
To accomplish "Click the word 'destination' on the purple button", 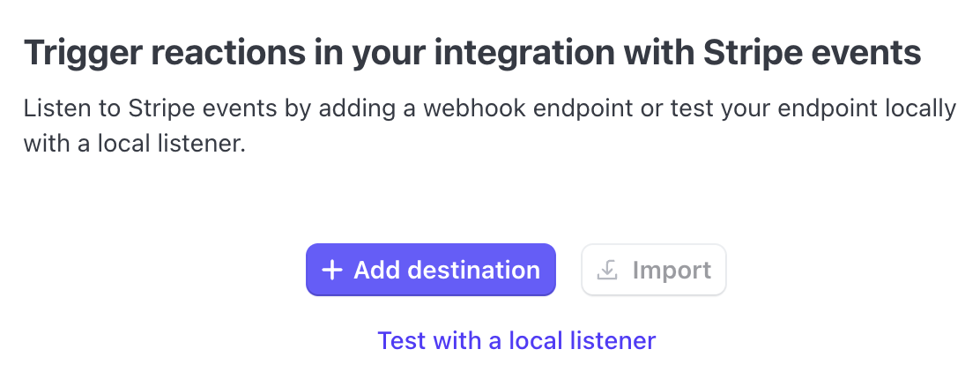I will click(x=474, y=271).
